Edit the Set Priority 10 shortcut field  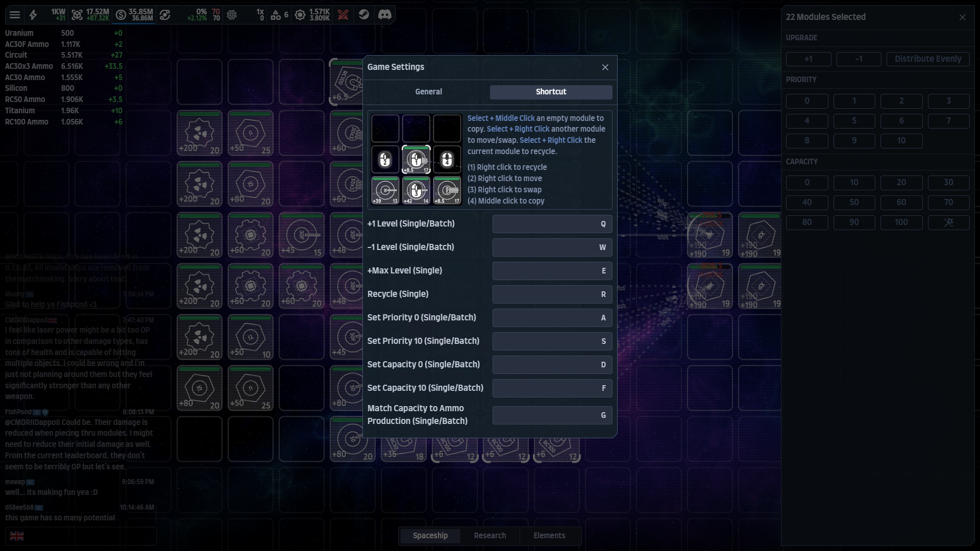[x=552, y=341]
